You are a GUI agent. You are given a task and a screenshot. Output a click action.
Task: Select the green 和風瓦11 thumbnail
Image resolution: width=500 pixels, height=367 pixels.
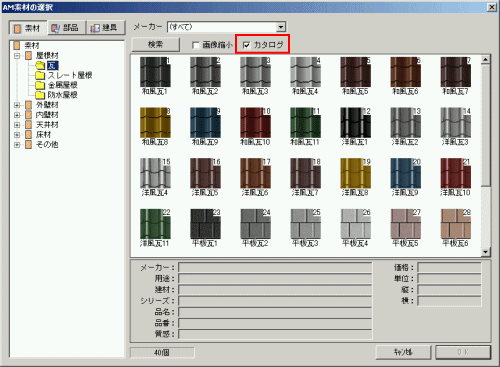pyautogui.click(x=305, y=123)
